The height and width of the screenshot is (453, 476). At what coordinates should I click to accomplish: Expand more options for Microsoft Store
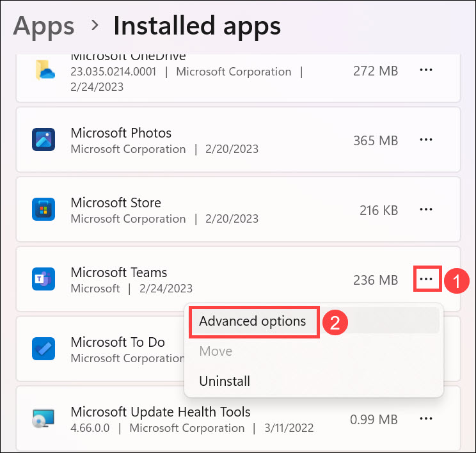coord(426,209)
